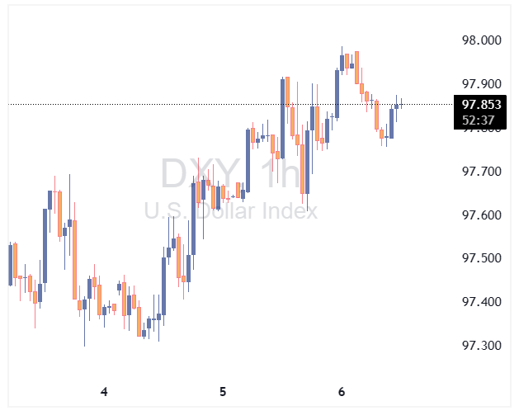Click the 97.600 label on price axis

click(x=482, y=215)
